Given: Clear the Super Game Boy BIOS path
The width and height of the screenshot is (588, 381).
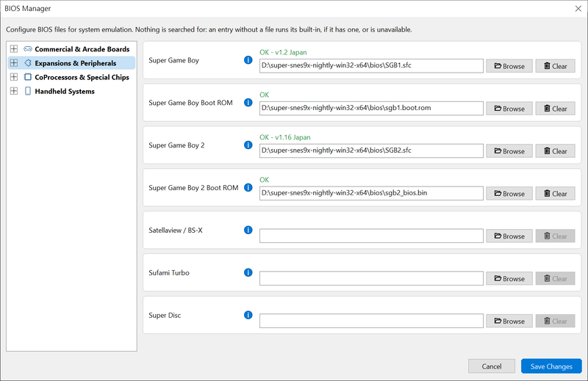Looking at the screenshot, I should click(x=555, y=66).
